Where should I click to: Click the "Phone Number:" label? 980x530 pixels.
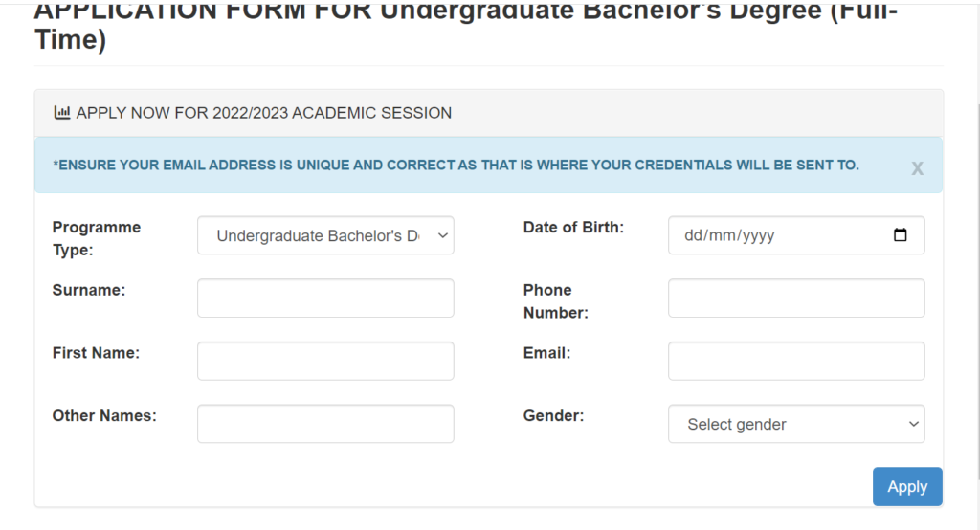click(x=555, y=301)
